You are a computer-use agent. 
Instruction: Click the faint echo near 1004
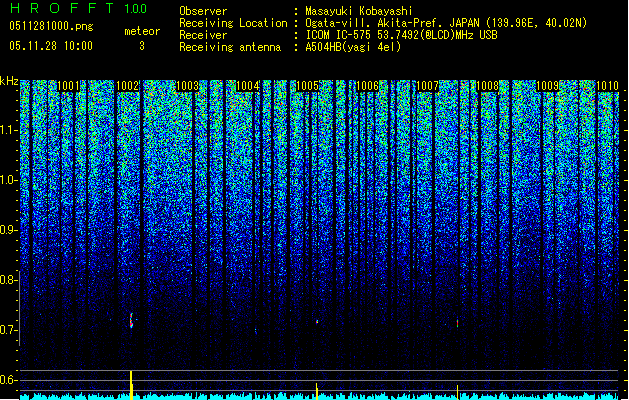click(x=256, y=331)
